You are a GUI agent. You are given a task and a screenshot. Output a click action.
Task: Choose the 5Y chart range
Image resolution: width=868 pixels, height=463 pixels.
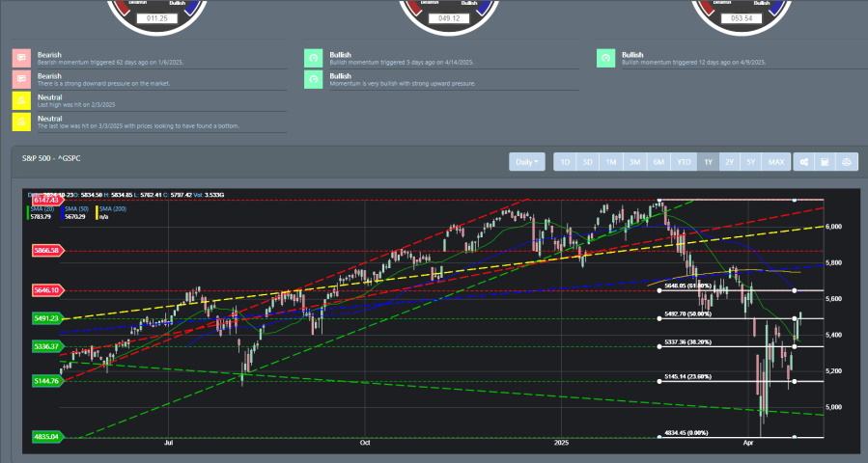[x=751, y=162]
